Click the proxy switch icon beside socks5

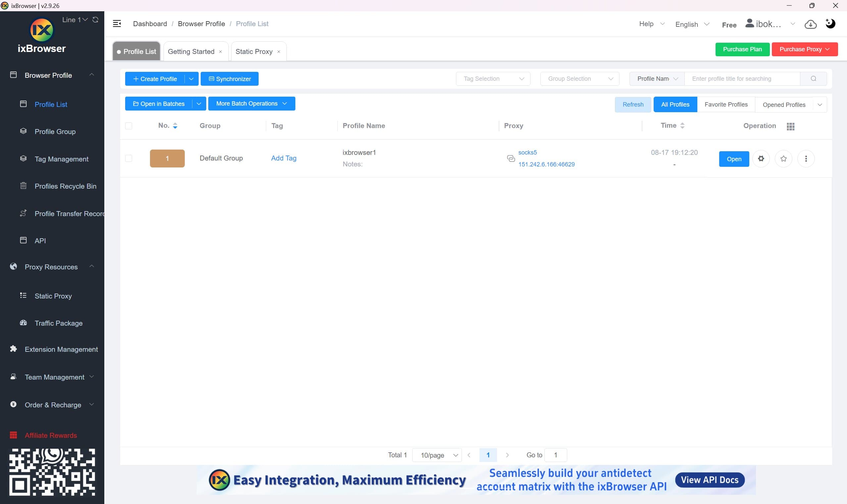point(511,158)
